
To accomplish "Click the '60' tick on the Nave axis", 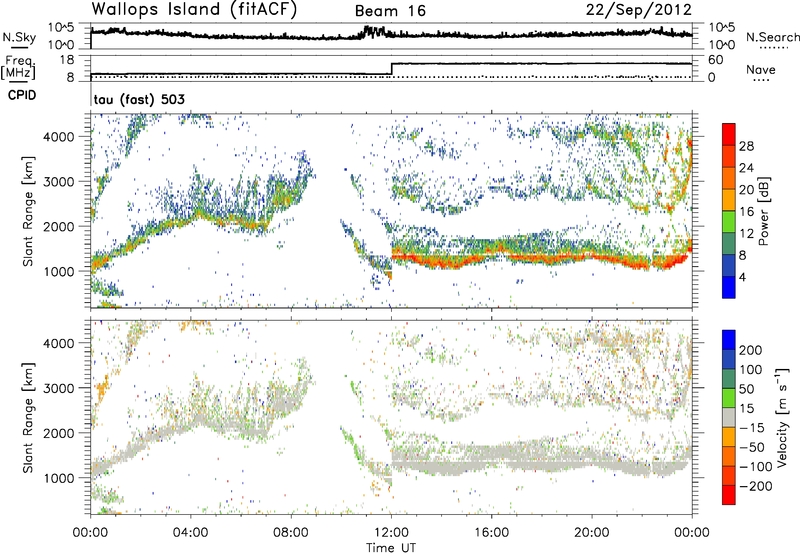I will point(715,60).
